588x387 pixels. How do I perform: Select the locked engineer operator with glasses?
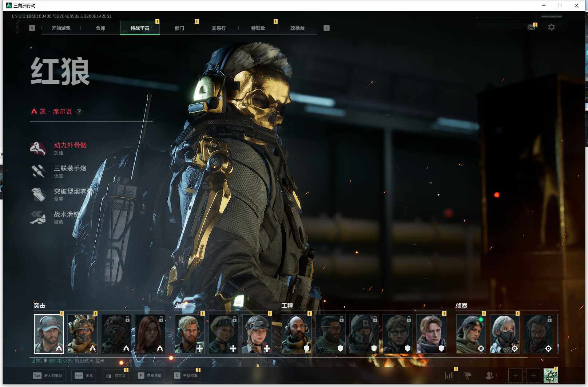coord(398,334)
